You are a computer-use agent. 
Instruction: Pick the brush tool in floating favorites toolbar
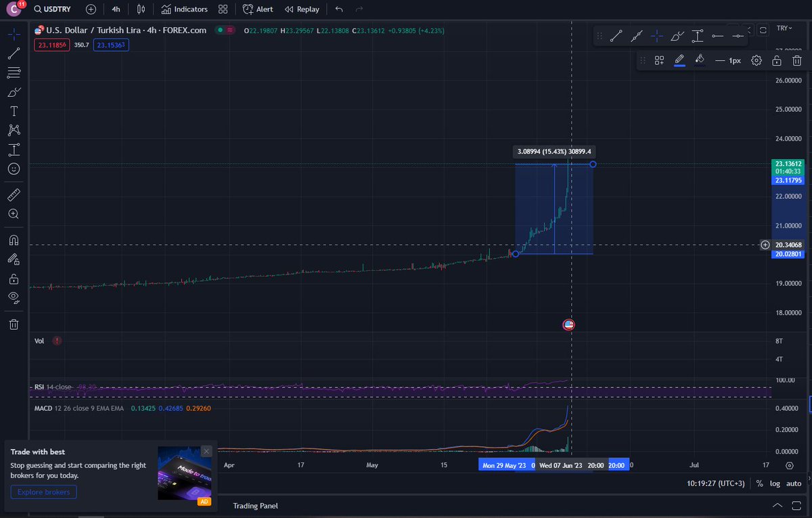[x=677, y=35]
